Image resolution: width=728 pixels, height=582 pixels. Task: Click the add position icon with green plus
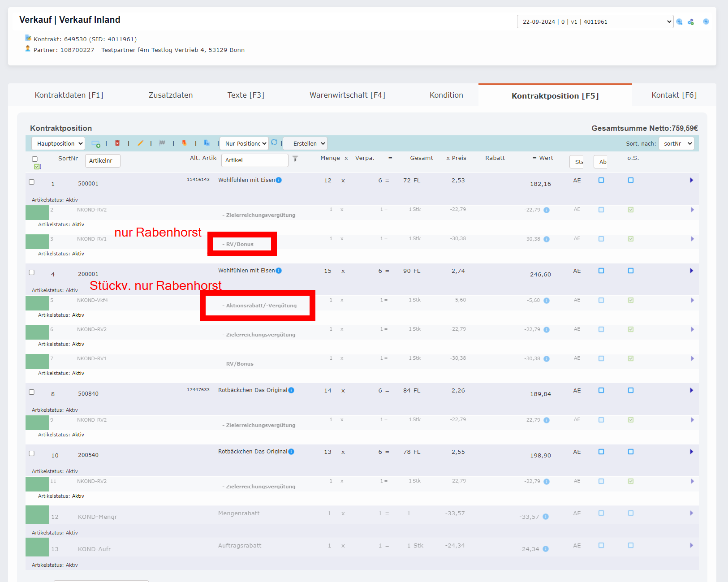(95, 144)
